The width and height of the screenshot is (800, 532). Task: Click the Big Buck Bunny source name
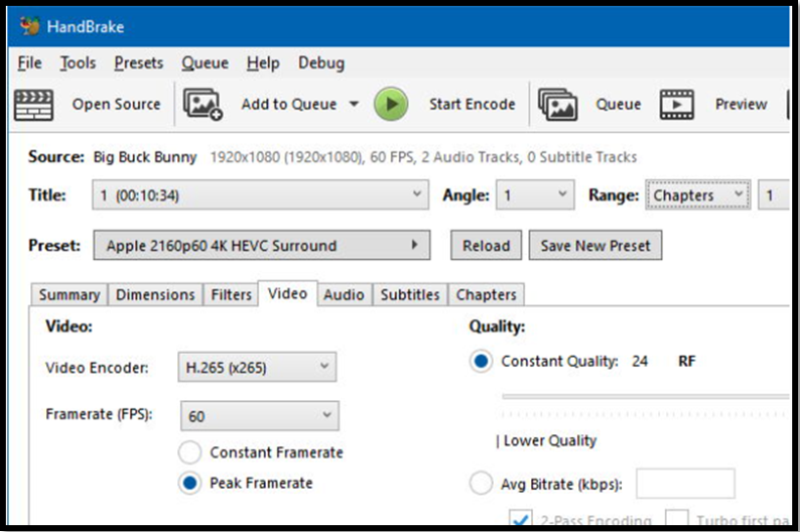(145, 157)
